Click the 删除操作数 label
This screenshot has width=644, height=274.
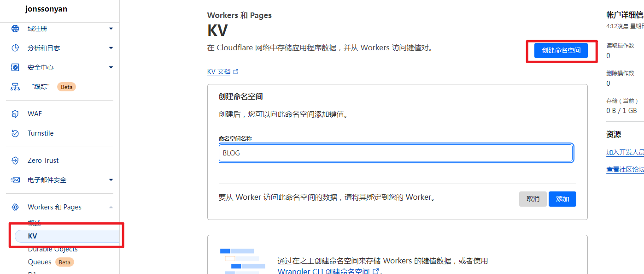[x=620, y=73]
